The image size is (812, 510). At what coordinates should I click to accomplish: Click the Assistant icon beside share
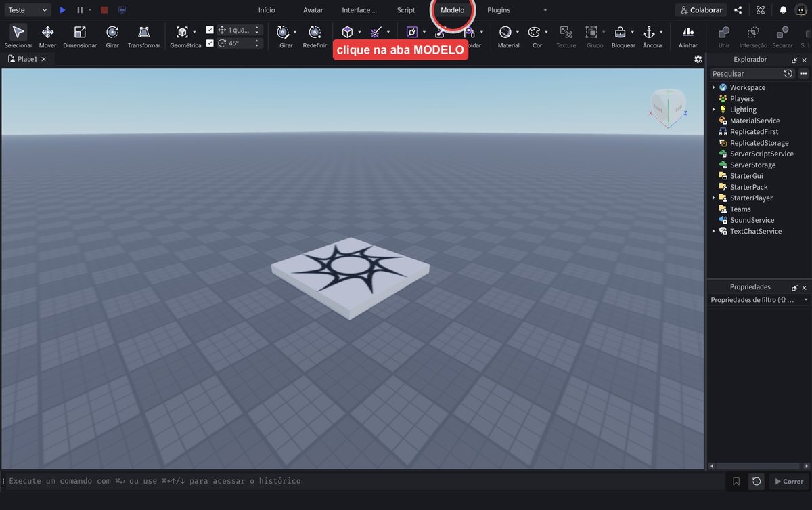(x=761, y=10)
